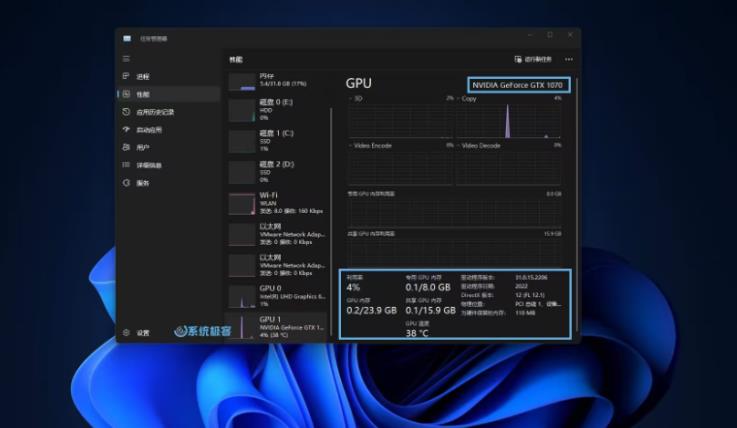
Task: Select 磁盘 1 (C:) SSD entry
Action: click(277, 141)
